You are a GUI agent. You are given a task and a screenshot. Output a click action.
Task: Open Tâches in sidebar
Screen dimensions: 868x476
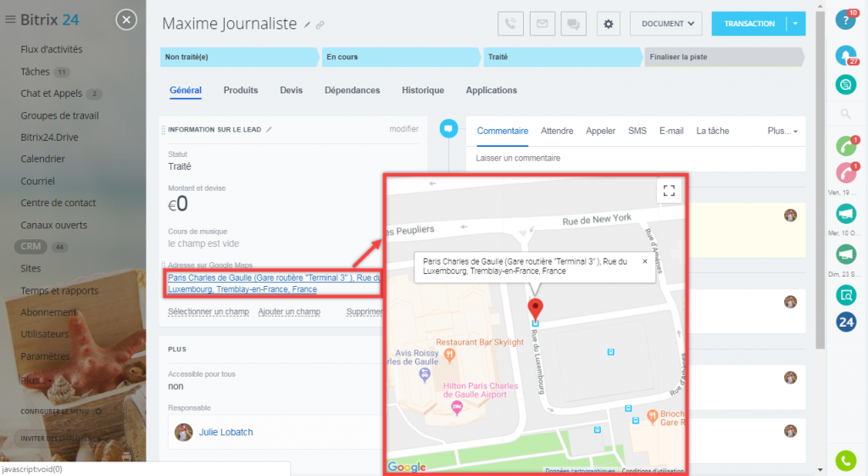click(35, 71)
